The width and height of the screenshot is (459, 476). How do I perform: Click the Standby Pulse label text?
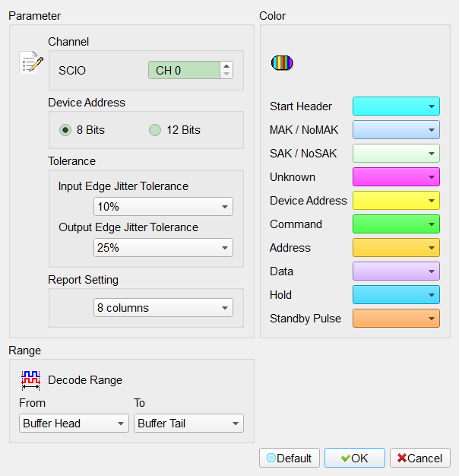click(x=305, y=319)
